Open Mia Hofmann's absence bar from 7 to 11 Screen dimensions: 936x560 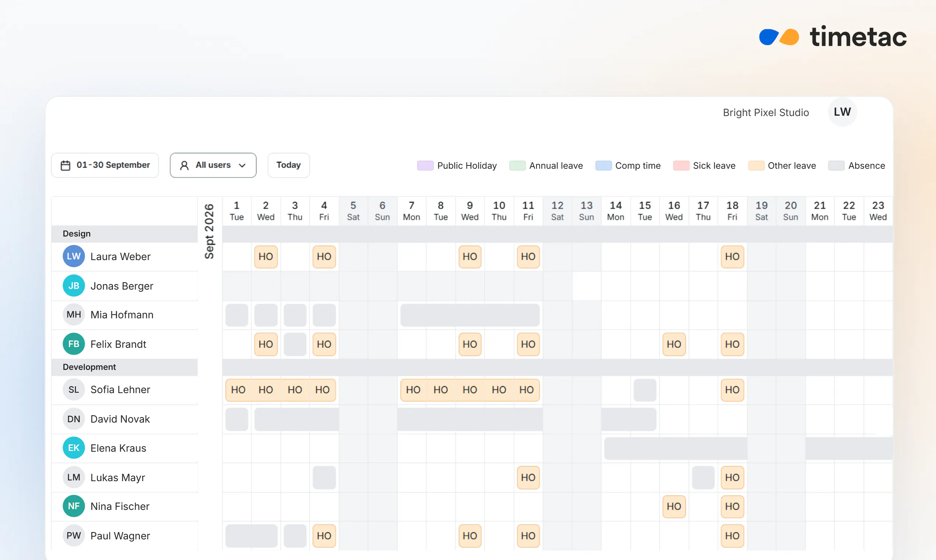[x=469, y=315]
